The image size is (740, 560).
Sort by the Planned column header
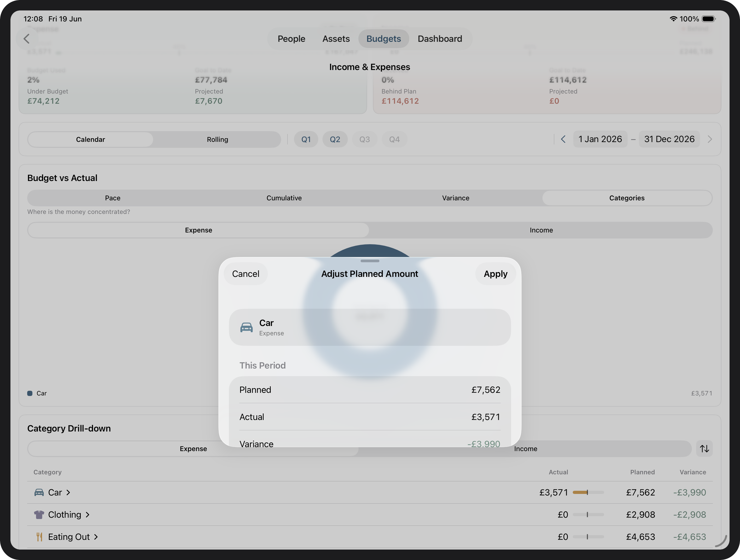pos(642,472)
